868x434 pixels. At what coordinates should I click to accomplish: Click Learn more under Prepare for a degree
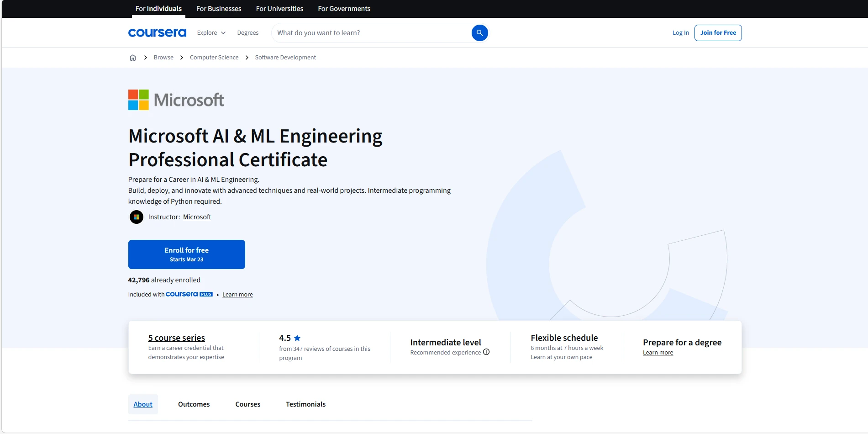(x=658, y=352)
